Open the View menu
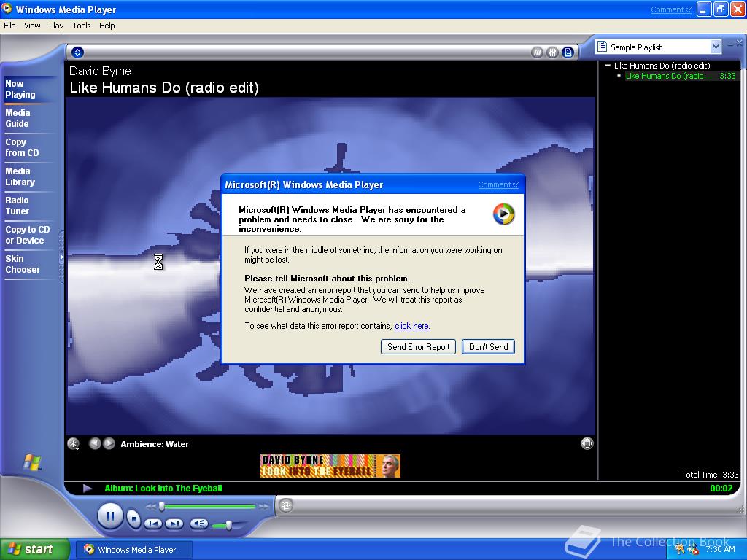Screen dimensions: 747x560 point(32,26)
